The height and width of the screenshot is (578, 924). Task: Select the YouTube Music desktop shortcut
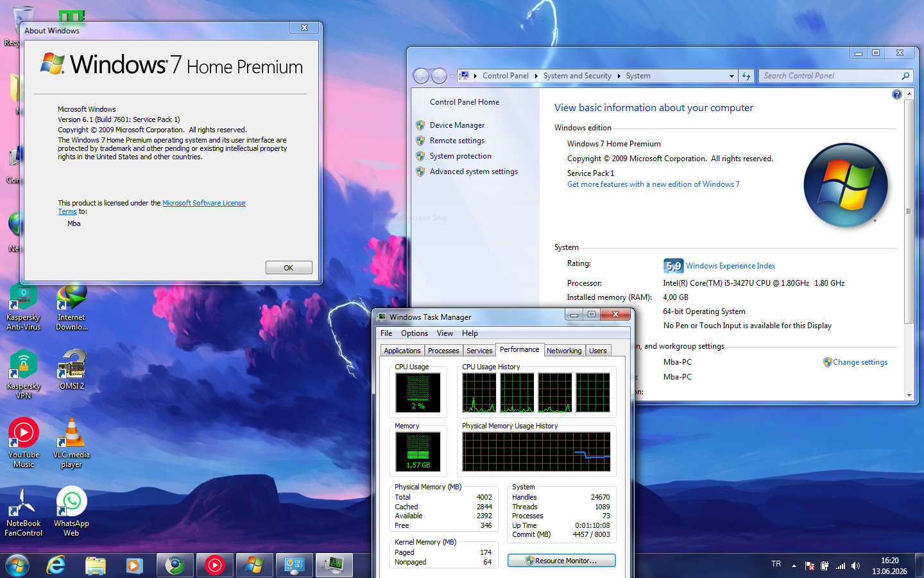pos(24,443)
